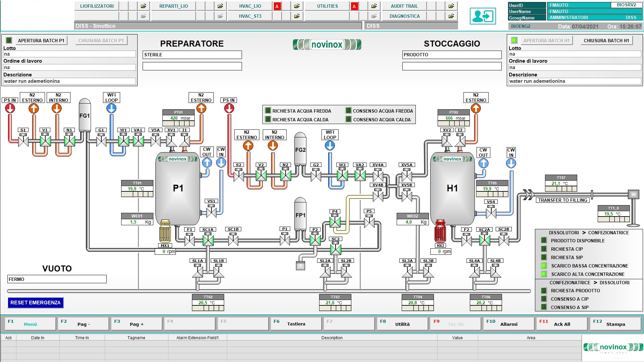Viewport: 644px width, 362px height.
Task: Select green valve SC2
Action: tap(336, 249)
